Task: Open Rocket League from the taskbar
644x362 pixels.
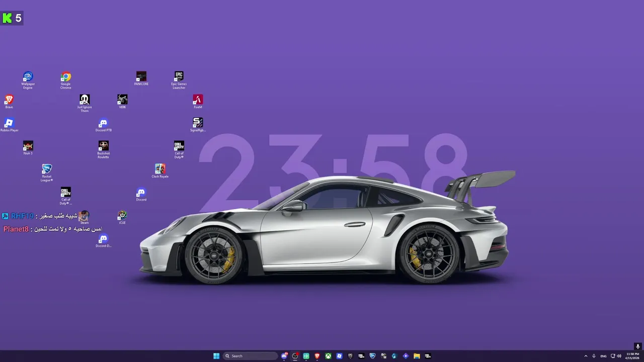Action: point(372,356)
